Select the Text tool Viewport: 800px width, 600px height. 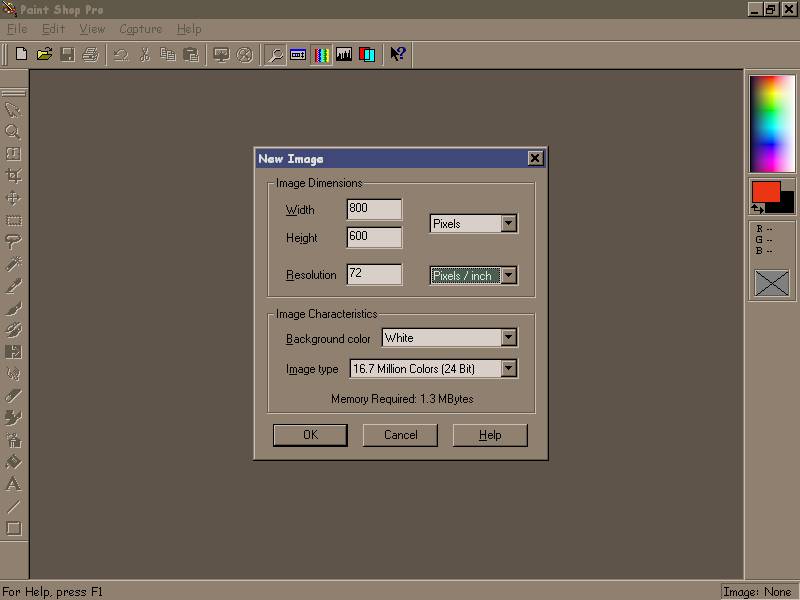coord(13,484)
